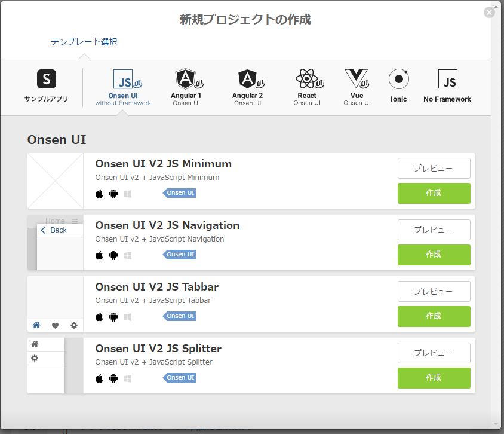Preview the Onsen UI V2 JS Tabbar template

point(434,292)
